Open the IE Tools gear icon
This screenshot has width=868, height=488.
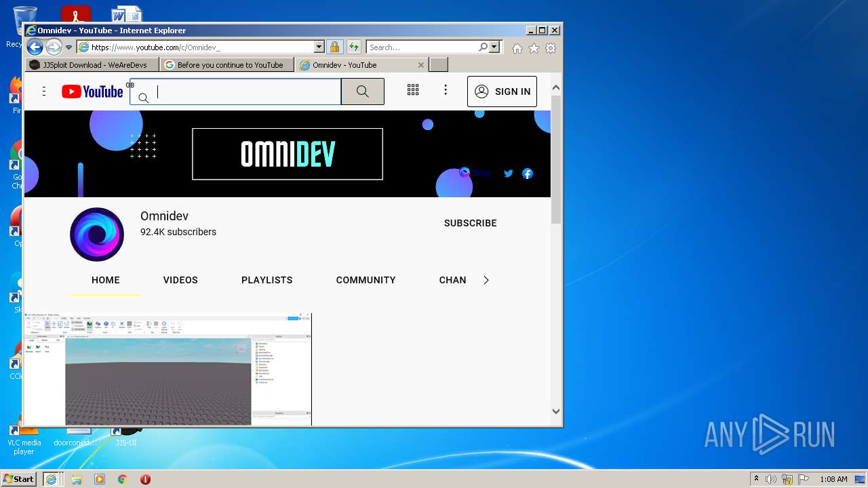click(551, 48)
